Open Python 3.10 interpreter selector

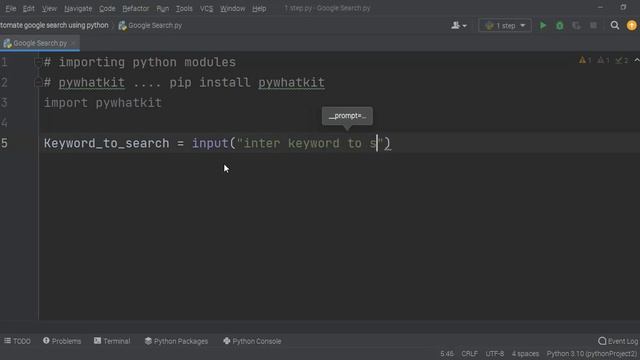pyautogui.click(x=592, y=354)
